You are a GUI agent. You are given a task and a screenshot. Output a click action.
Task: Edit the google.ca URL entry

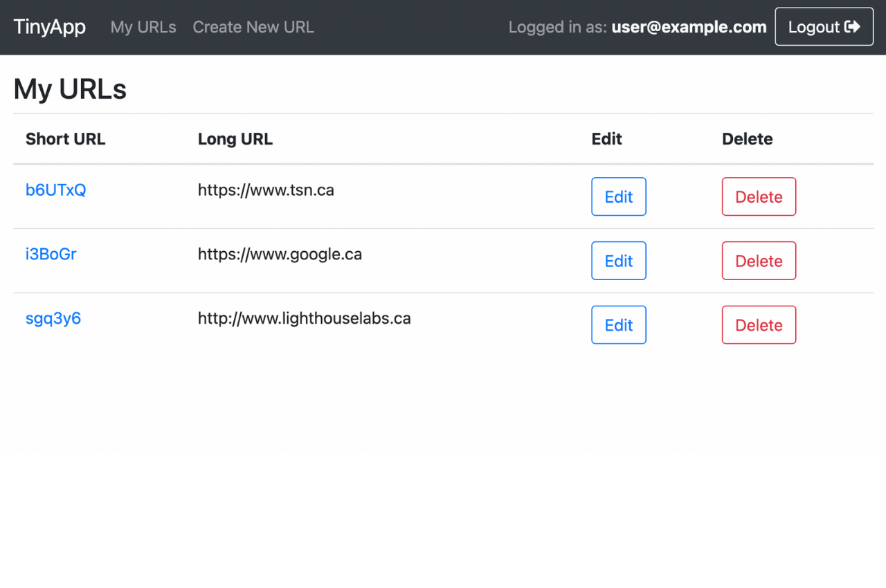(x=618, y=261)
